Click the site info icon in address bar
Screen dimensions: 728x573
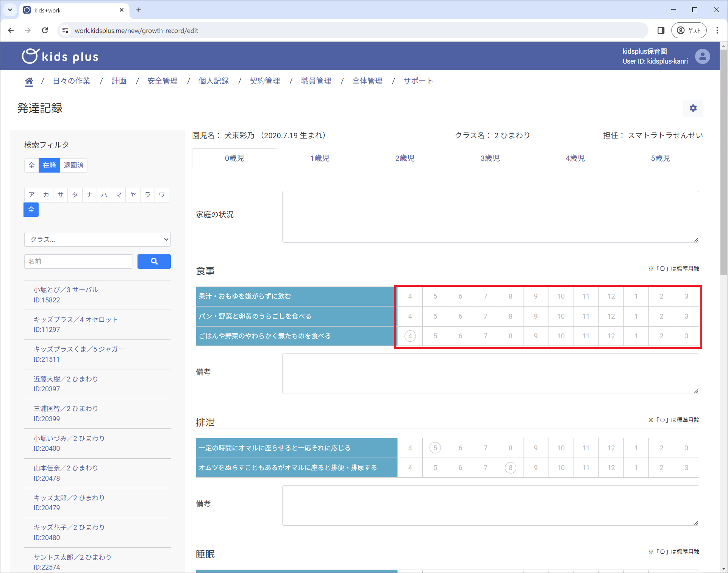pyautogui.click(x=65, y=30)
